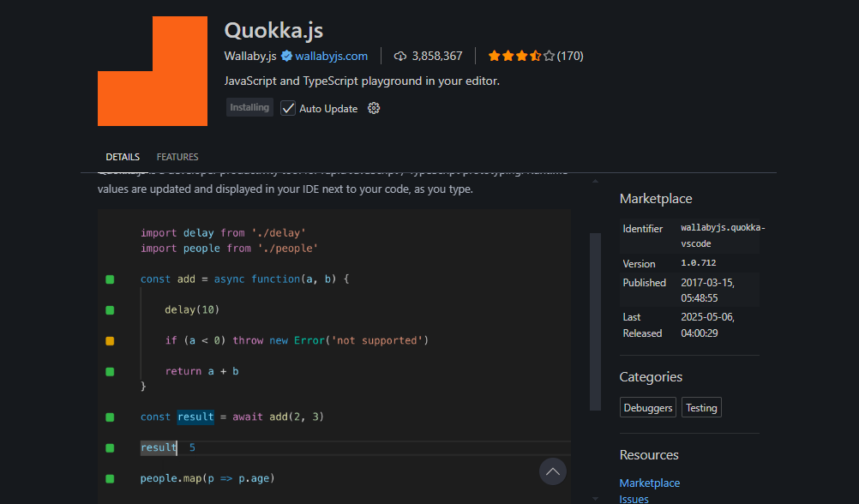This screenshot has height=504, width=859.
Task: Click the scrollbar down arrow
Action: coord(595,499)
